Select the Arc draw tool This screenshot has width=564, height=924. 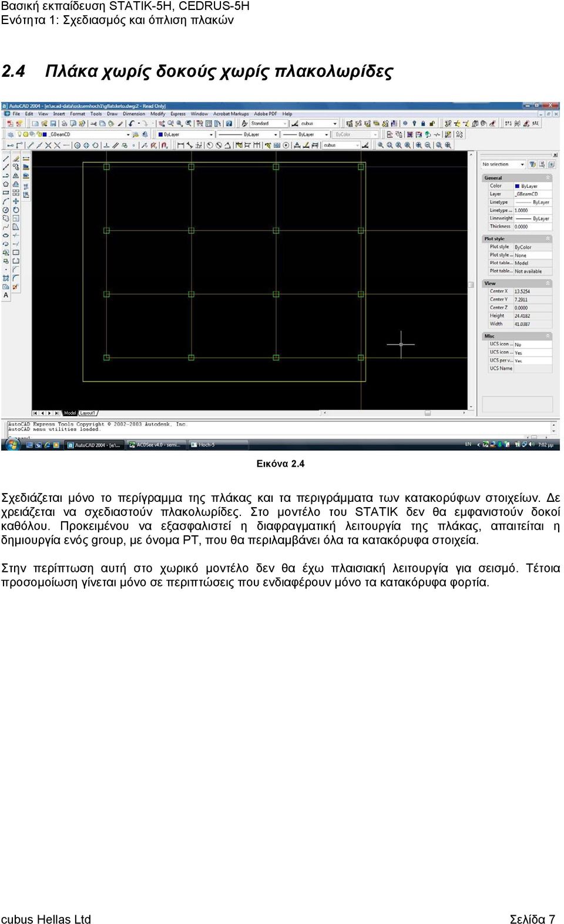6,201
